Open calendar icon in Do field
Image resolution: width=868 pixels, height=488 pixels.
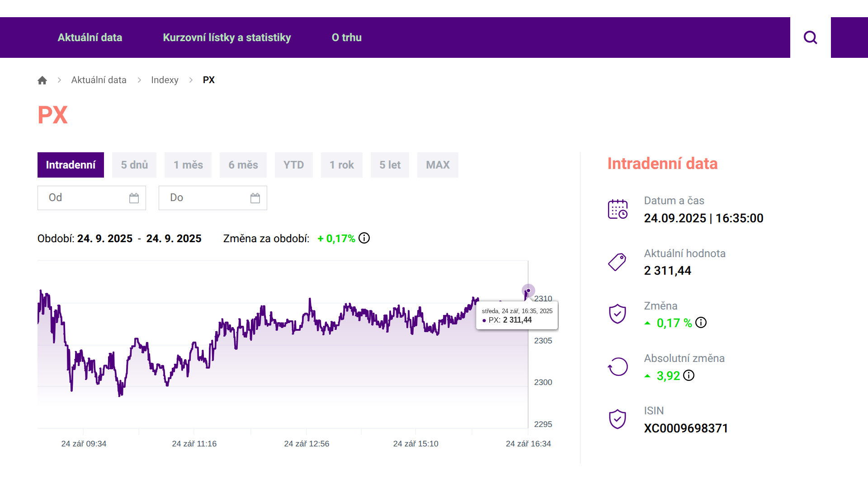[255, 198]
